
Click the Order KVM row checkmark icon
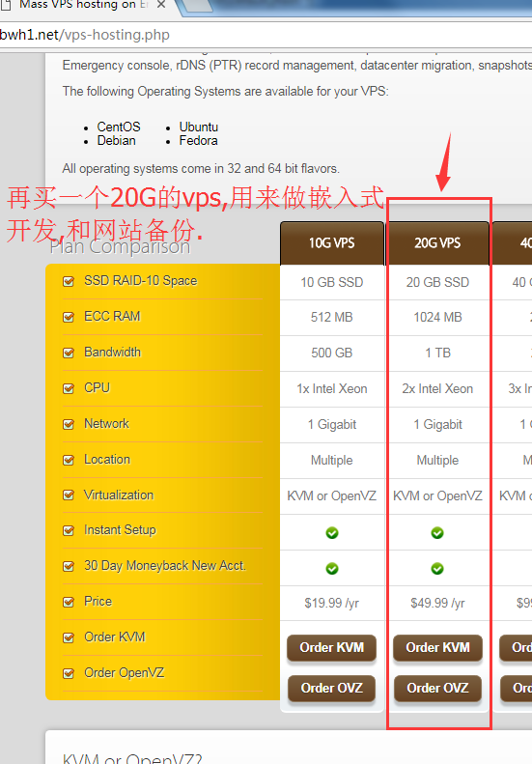pos(69,637)
